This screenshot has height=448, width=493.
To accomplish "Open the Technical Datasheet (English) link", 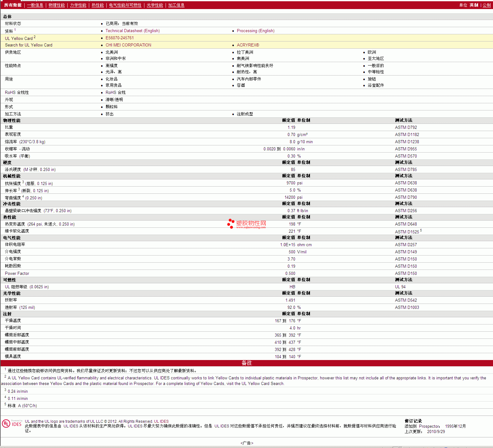I will click(133, 31).
